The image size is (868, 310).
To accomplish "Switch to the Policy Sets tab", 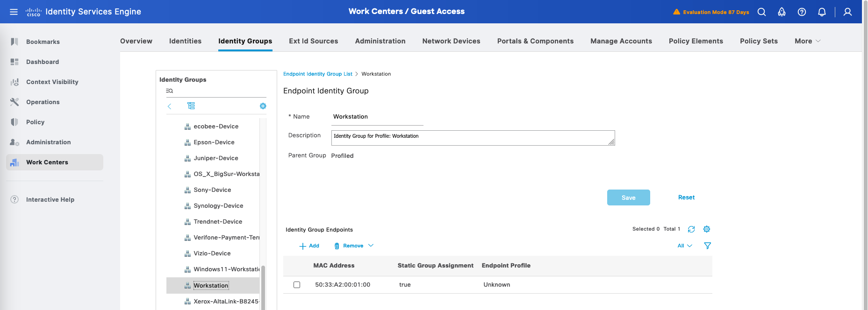I will (x=758, y=41).
